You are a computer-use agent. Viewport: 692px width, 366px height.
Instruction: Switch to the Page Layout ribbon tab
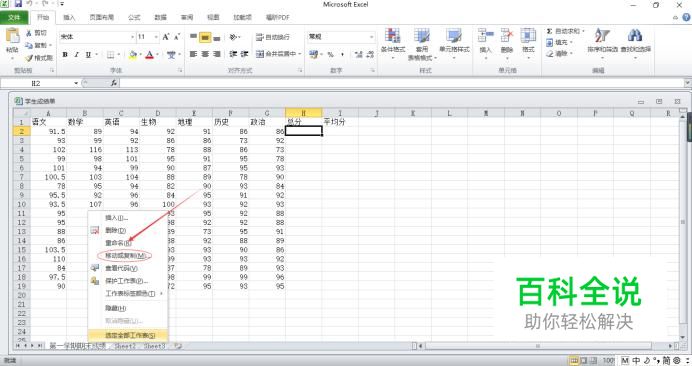click(102, 17)
